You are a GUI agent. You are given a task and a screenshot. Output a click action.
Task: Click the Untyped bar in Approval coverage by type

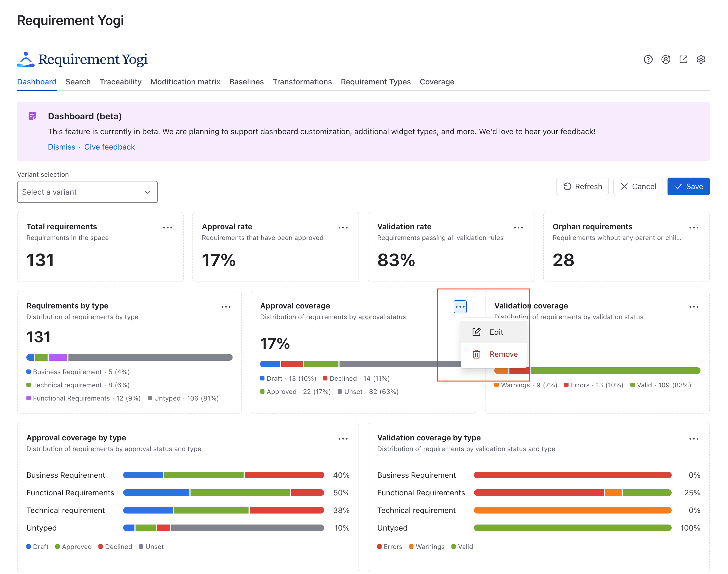[224, 528]
